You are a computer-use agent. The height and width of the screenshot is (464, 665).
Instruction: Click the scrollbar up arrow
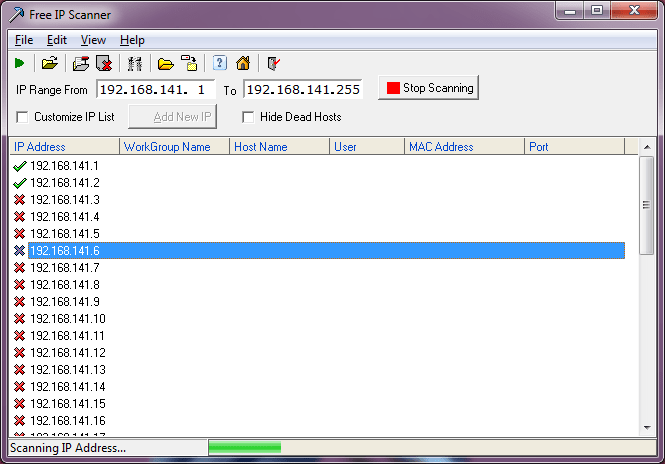click(647, 147)
